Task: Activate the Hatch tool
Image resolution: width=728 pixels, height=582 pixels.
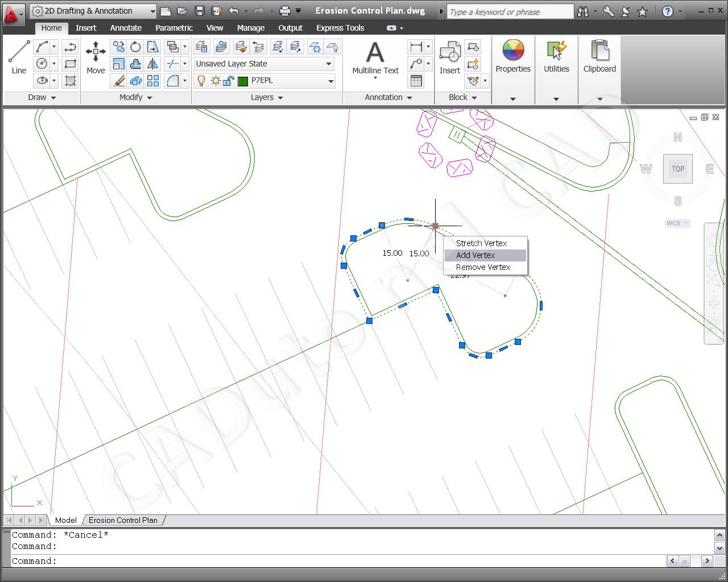Action: point(71,81)
